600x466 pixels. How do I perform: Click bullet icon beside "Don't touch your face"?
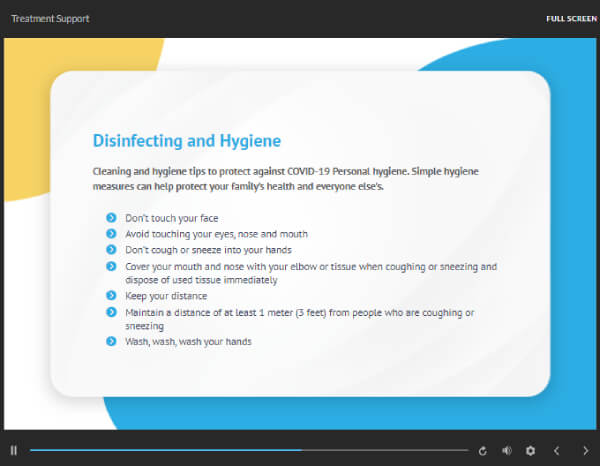(110, 218)
